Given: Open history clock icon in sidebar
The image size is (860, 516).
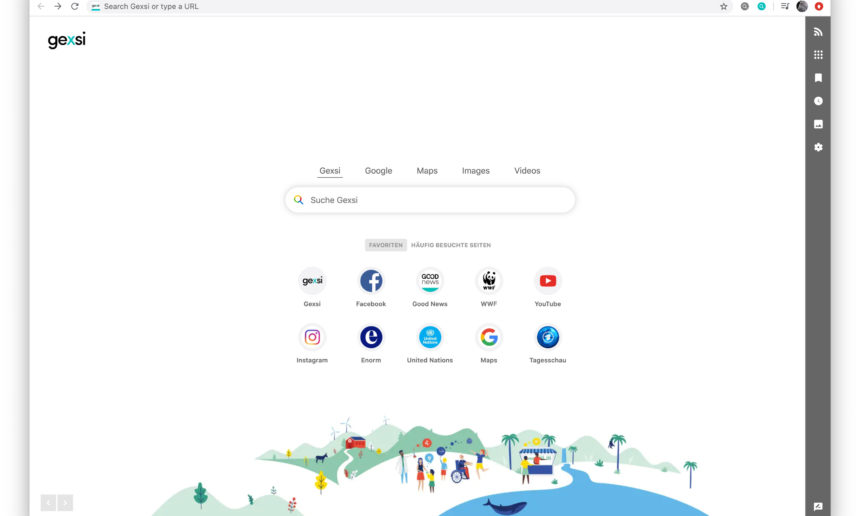Looking at the screenshot, I should coord(818,101).
